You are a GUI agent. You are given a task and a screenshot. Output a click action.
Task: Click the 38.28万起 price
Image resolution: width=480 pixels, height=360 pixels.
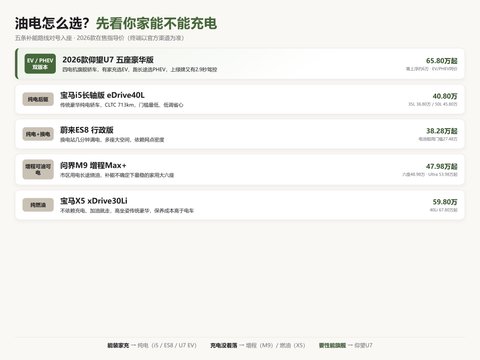coord(442,131)
